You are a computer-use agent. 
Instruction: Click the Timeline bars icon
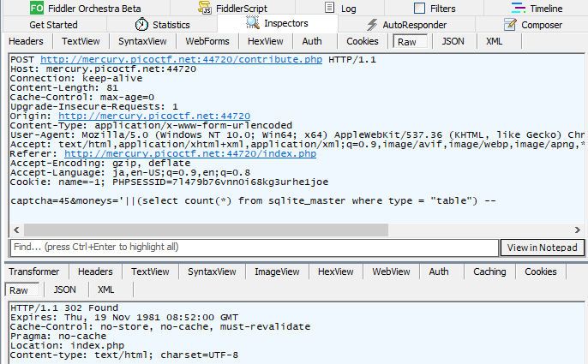tap(519, 8)
